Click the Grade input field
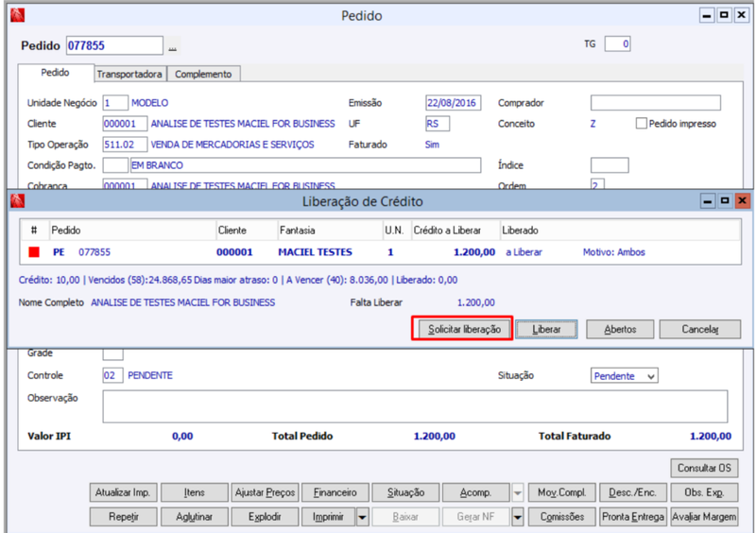 click(x=112, y=354)
